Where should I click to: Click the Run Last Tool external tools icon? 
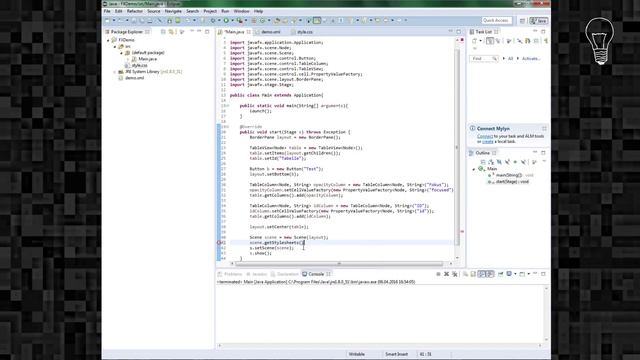(240, 20)
